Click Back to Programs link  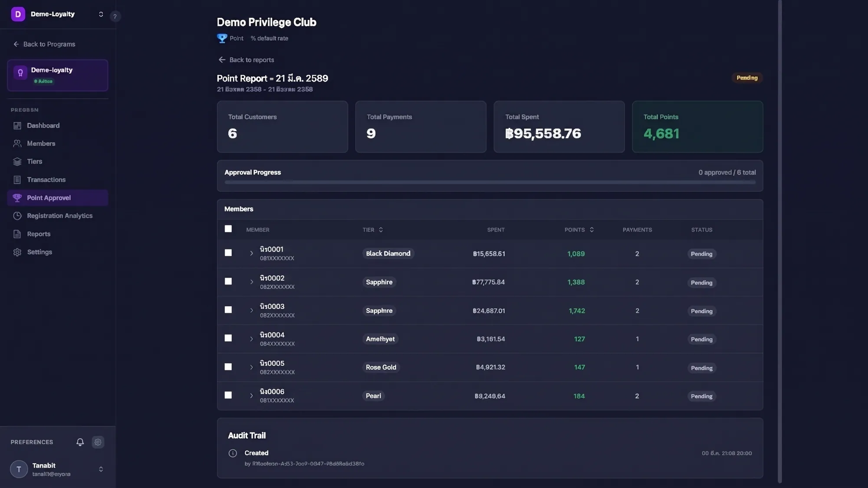click(44, 44)
